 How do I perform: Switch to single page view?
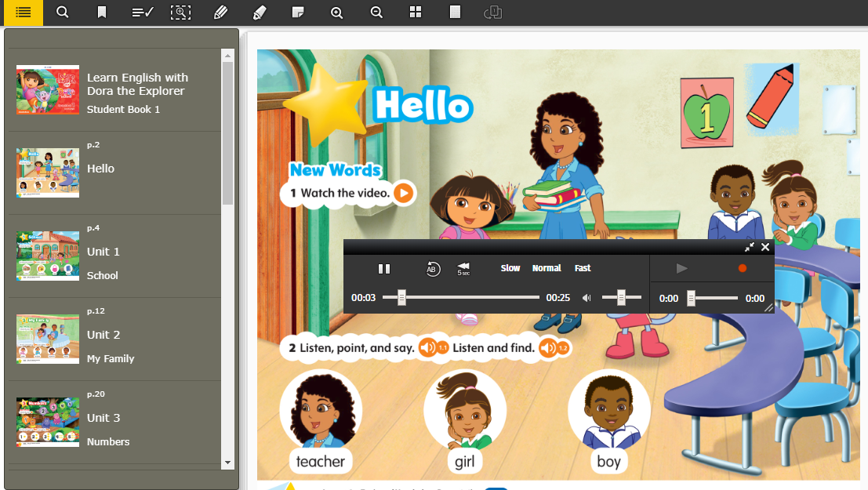coord(455,13)
